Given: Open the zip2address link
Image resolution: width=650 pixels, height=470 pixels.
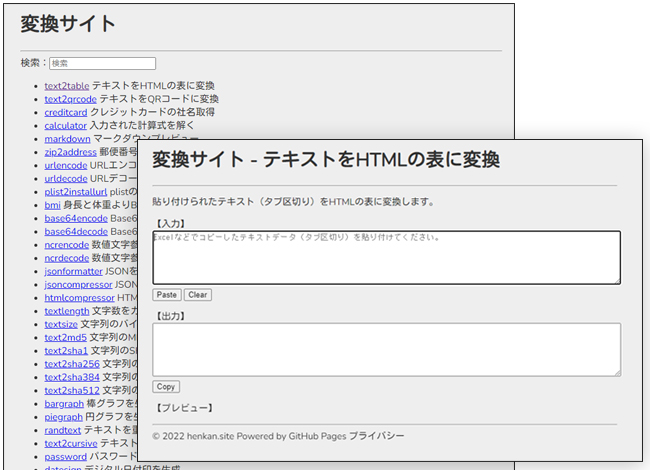Looking at the screenshot, I should pyautogui.click(x=70, y=152).
